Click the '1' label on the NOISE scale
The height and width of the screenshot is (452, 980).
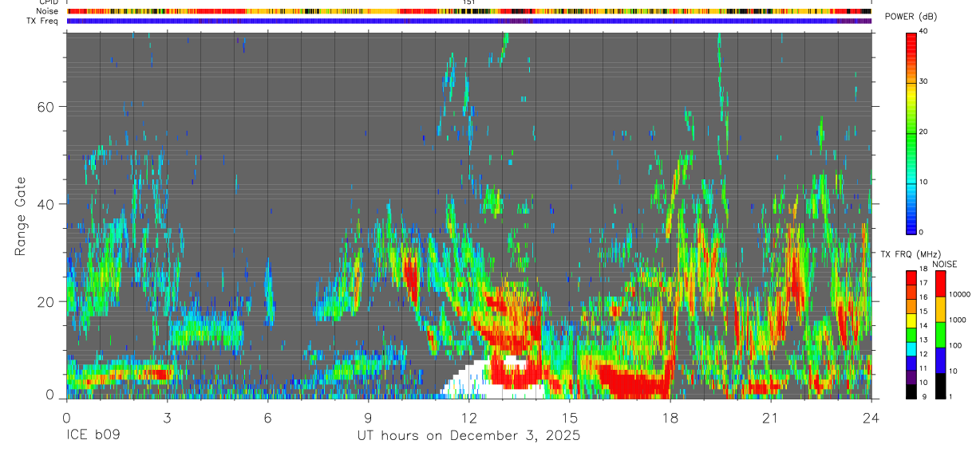(x=950, y=396)
